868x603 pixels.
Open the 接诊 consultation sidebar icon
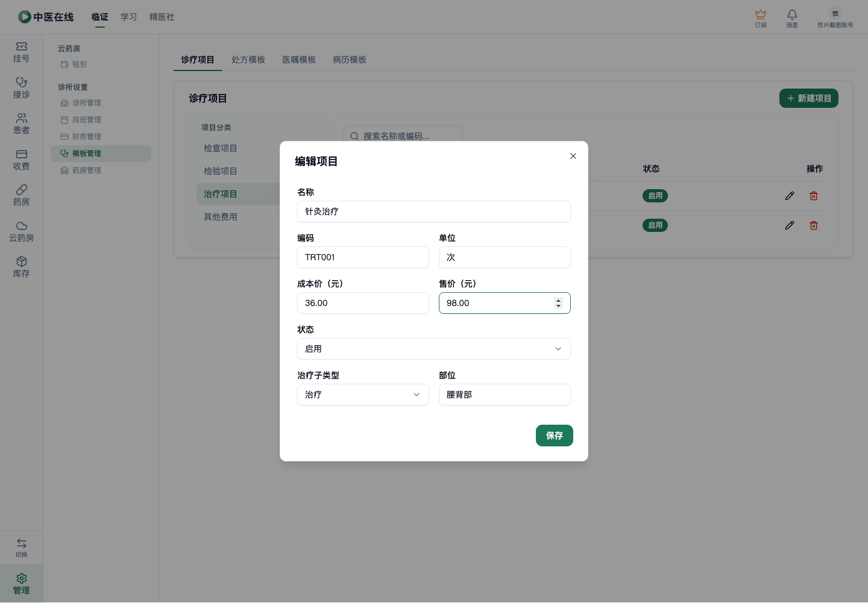click(21, 88)
